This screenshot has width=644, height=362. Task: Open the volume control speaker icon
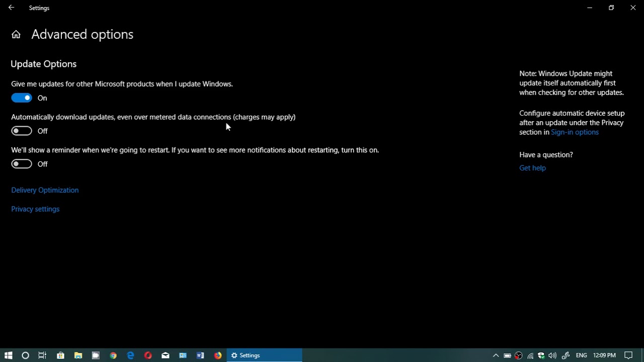552,355
